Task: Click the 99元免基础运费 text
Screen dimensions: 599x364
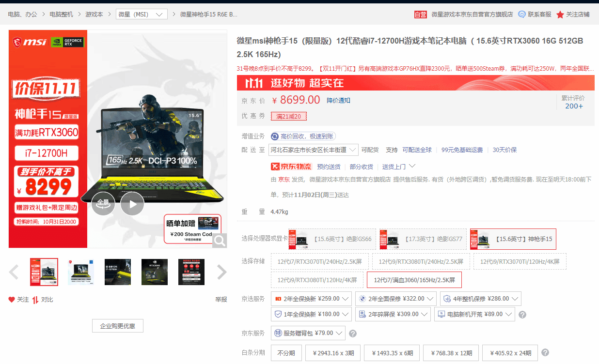Action: (462, 150)
